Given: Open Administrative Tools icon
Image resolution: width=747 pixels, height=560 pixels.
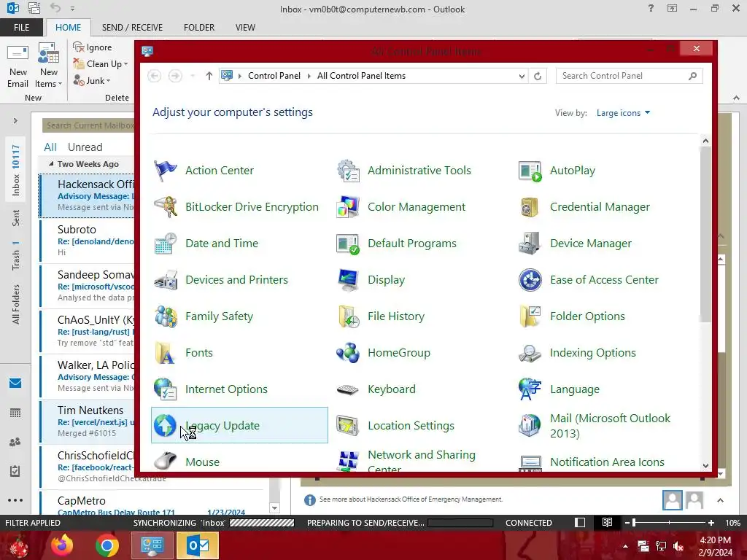Looking at the screenshot, I should tap(348, 171).
